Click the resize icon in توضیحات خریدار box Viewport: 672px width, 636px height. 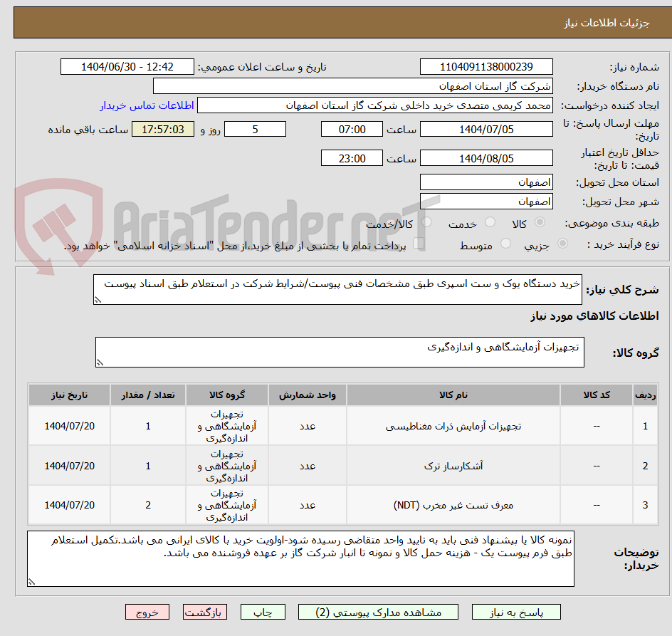pos(31,582)
